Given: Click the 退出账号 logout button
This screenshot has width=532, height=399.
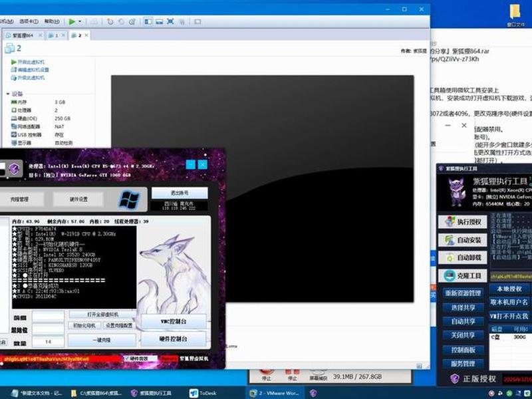Looking at the screenshot, I should pyautogui.click(x=180, y=193).
